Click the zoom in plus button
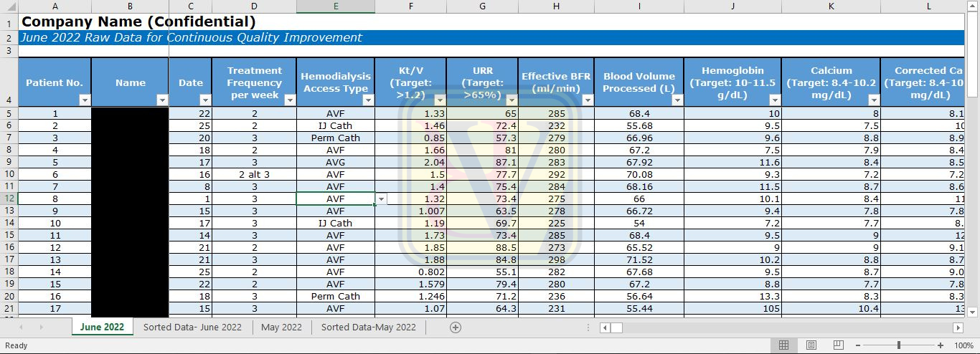Image resolution: width=980 pixels, height=354 pixels. [x=941, y=345]
